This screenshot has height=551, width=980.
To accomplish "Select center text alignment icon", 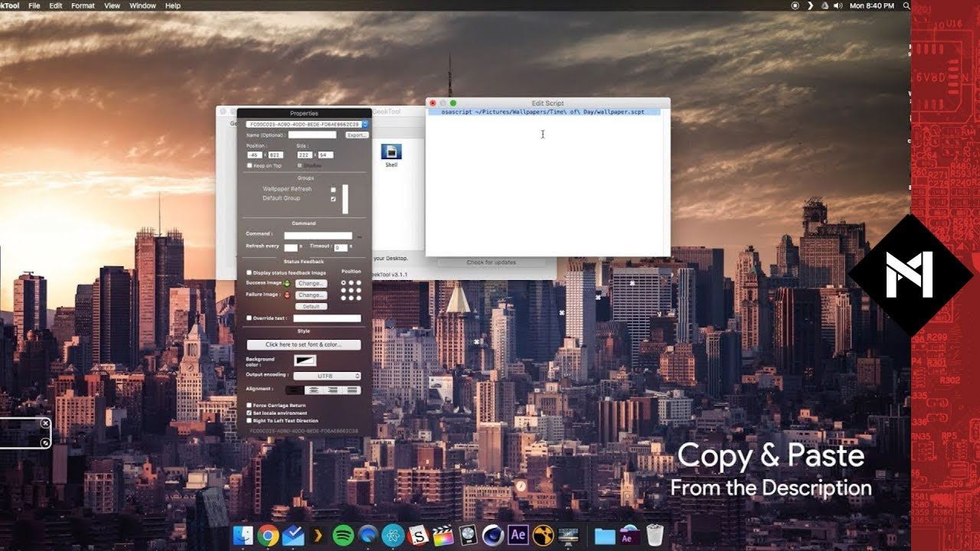I will pos(314,390).
